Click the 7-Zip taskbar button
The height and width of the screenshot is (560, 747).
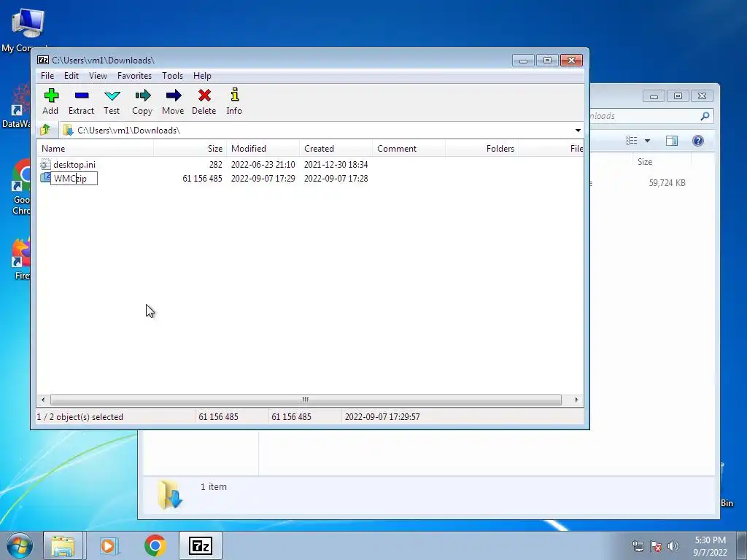point(201,545)
